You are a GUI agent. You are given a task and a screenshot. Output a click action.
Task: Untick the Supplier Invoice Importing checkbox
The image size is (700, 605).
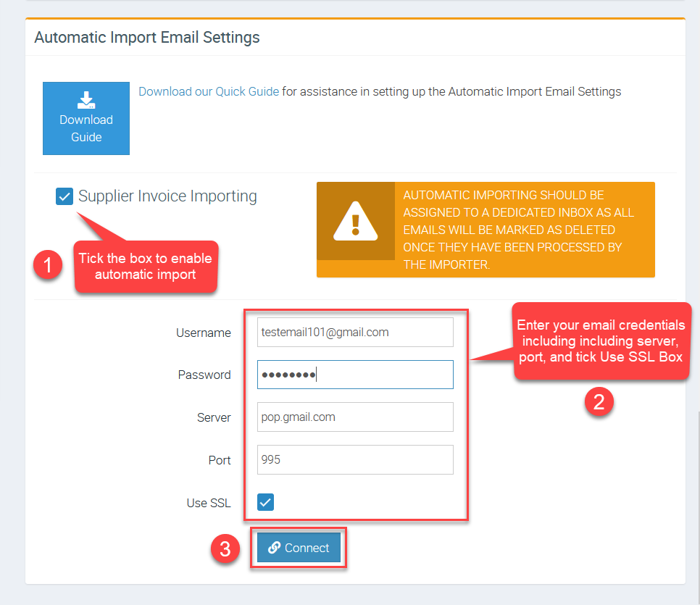tap(64, 196)
